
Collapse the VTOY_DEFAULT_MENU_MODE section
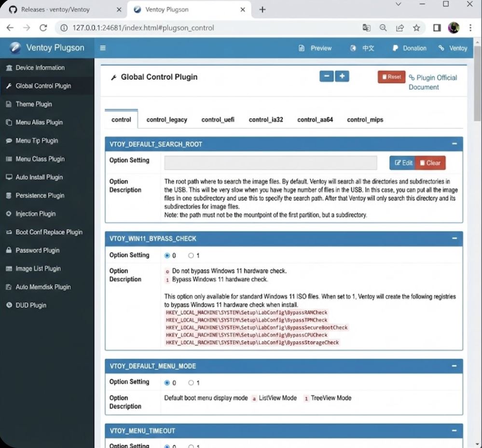point(454,366)
